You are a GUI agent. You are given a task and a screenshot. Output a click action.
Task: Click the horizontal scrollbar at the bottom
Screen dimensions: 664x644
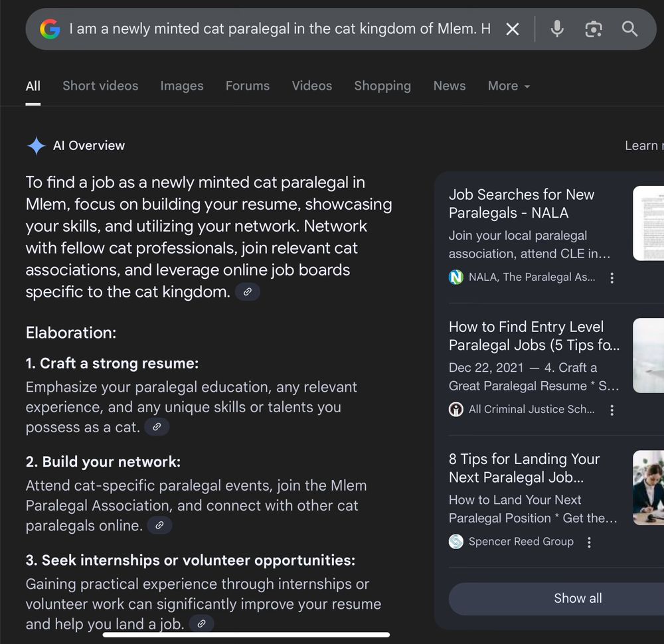[246, 636]
